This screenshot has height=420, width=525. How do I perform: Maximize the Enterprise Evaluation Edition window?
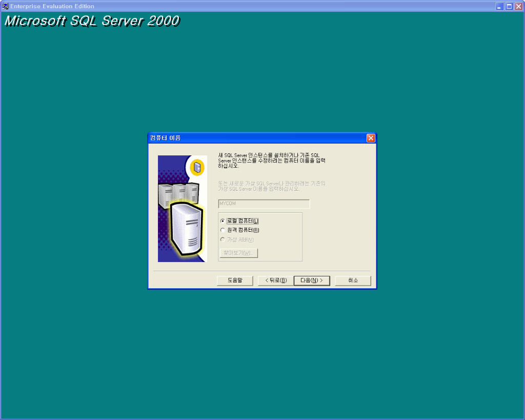pyautogui.click(x=509, y=6)
